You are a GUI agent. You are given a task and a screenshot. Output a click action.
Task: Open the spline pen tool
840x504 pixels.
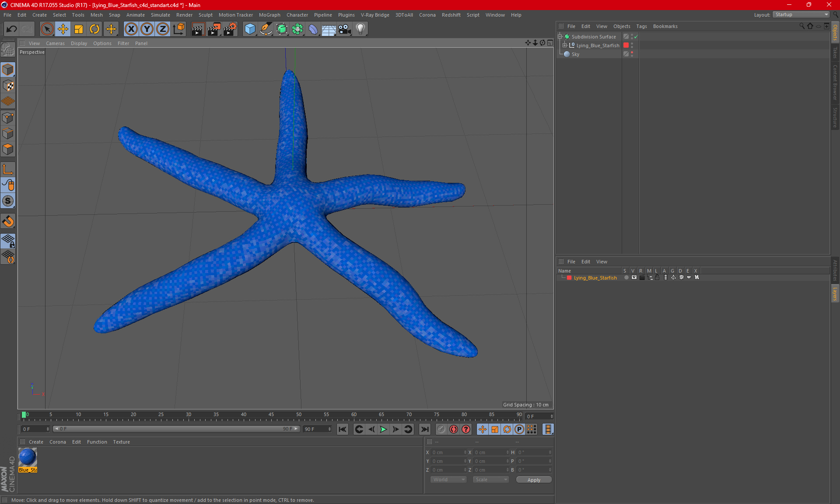(x=266, y=29)
